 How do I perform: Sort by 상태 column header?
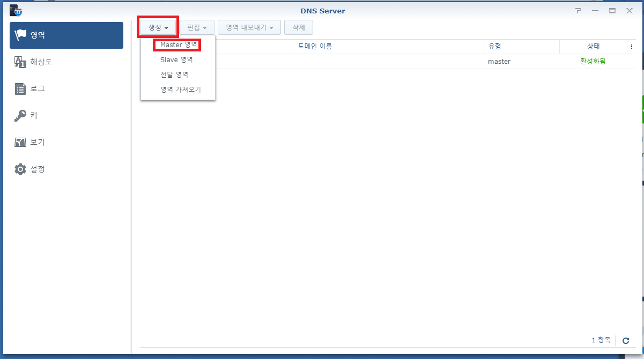pyautogui.click(x=593, y=47)
